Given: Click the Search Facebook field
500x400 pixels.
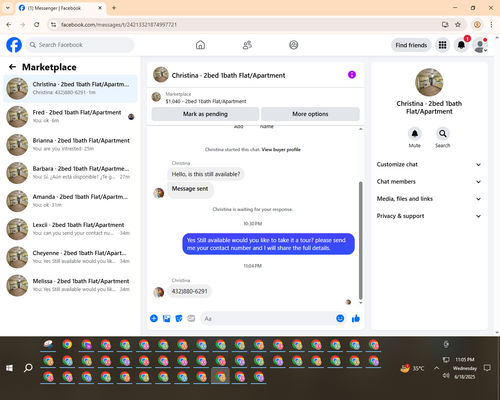Looking at the screenshot, I should [80, 45].
